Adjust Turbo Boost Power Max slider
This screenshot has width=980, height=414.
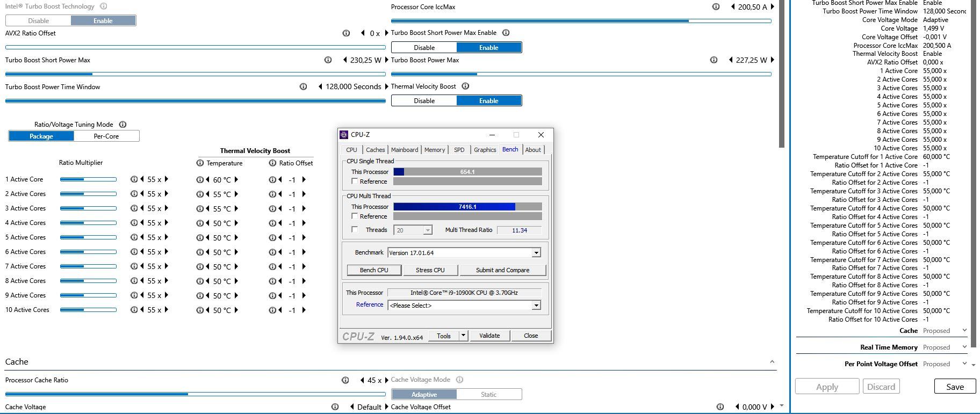(581, 74)
